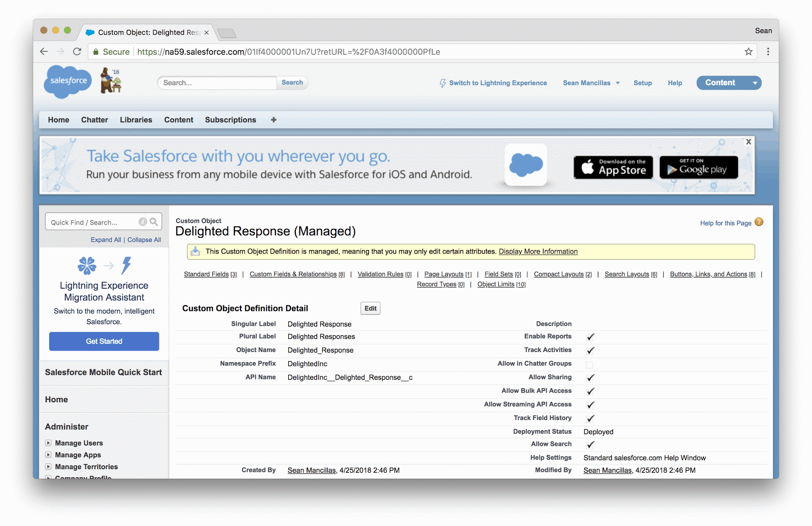Toggle Track Activities checkbox
The width and height of the screenshot is (812, 526).
click(590, 350)
